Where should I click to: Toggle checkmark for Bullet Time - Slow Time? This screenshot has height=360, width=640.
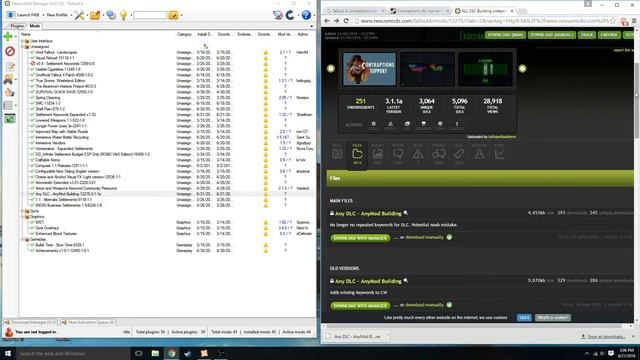coord(32,245)
